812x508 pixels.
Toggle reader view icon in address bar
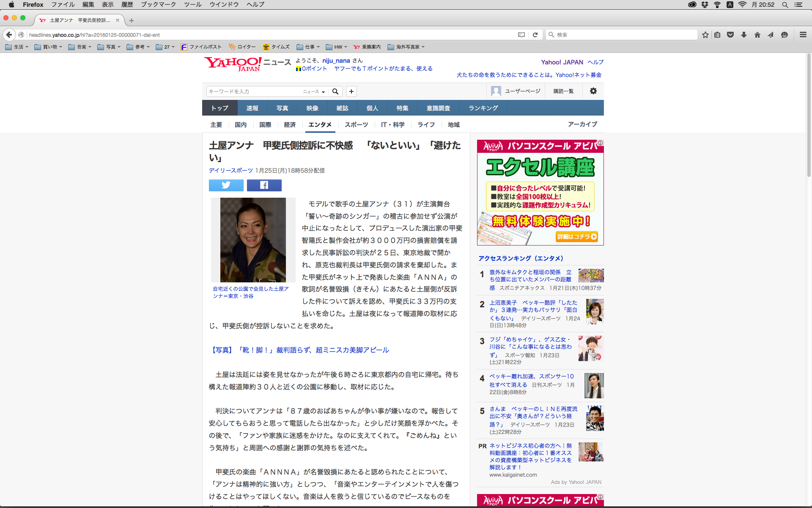[521, 35]
